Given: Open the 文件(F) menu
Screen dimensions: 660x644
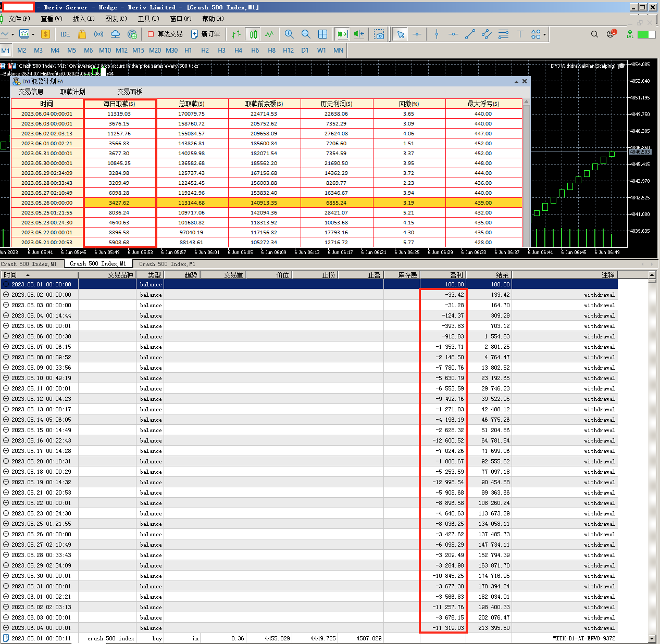Looking at the screenshot, I should pos(19,19).
